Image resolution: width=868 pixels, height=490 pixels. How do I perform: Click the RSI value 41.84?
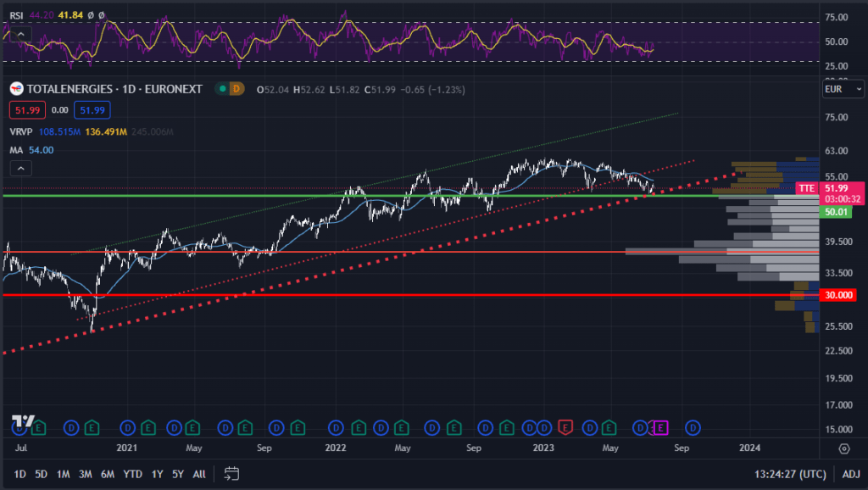(70, 15)
